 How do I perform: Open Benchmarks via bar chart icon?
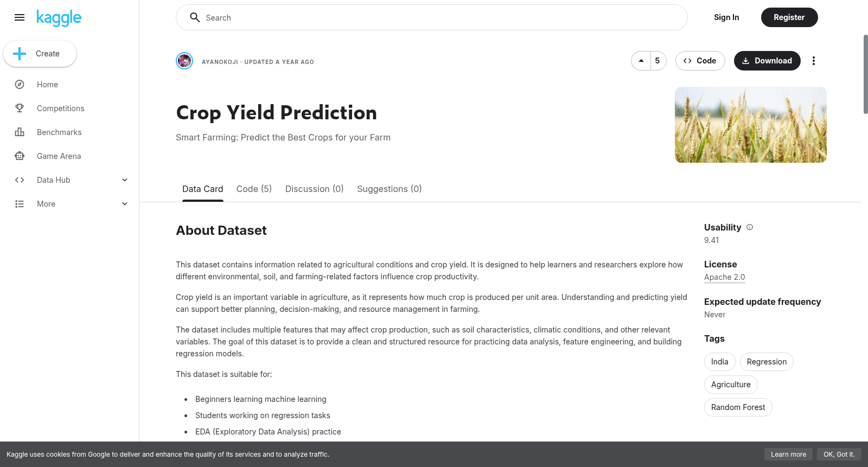[20, 132]
